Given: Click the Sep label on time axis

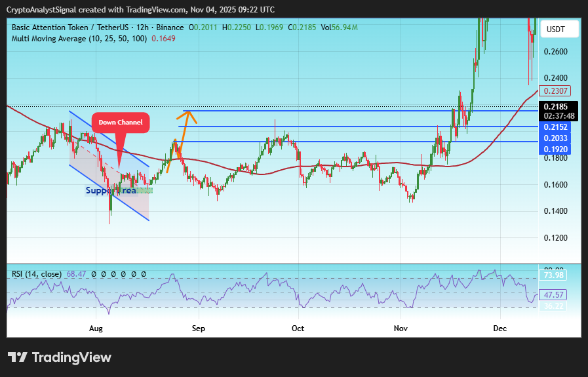Looking at the screenshot, I should point(199,328).
